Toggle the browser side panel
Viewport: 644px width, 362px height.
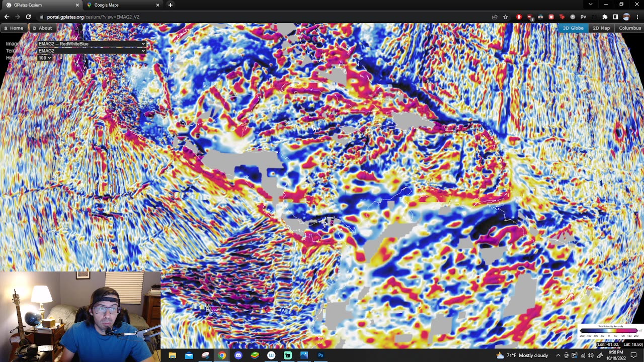coord(615,17)
